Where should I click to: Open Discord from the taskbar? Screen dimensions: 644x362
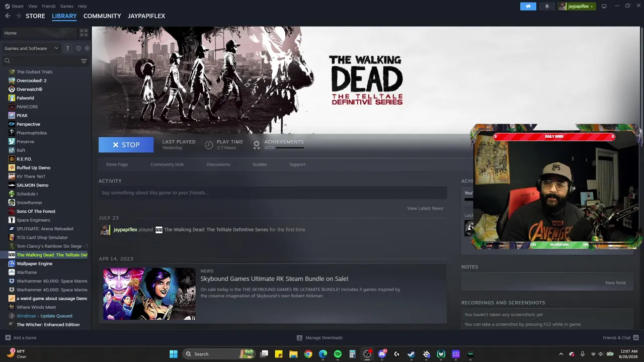pos(382,354)
